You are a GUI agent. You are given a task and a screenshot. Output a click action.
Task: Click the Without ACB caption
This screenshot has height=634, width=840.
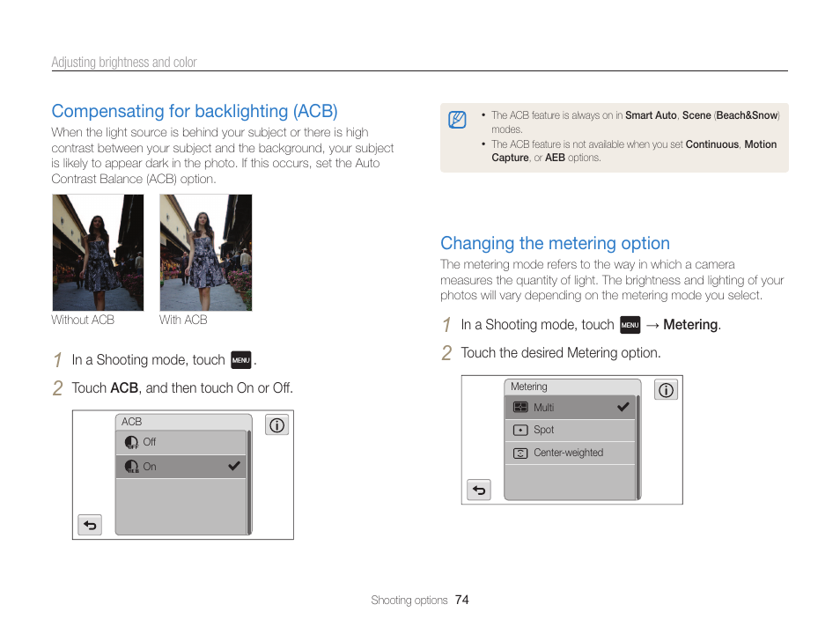83,320
